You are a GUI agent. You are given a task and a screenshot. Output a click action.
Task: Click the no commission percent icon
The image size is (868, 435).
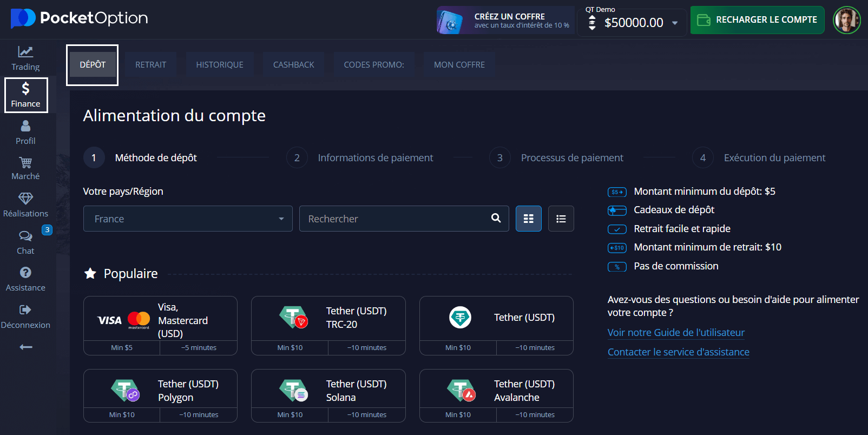pyautogui.click(x=617, y=267)
